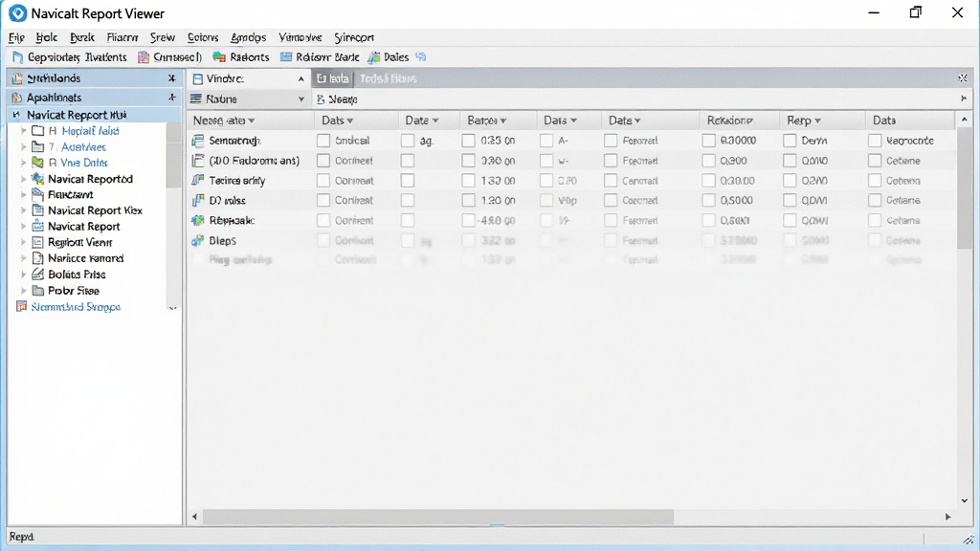Image resolution: width=980 pixels, height=551 pixels.
Task: Click the document icon beside Gepriodag Ilvatents
Action: [x=17, y=57]
